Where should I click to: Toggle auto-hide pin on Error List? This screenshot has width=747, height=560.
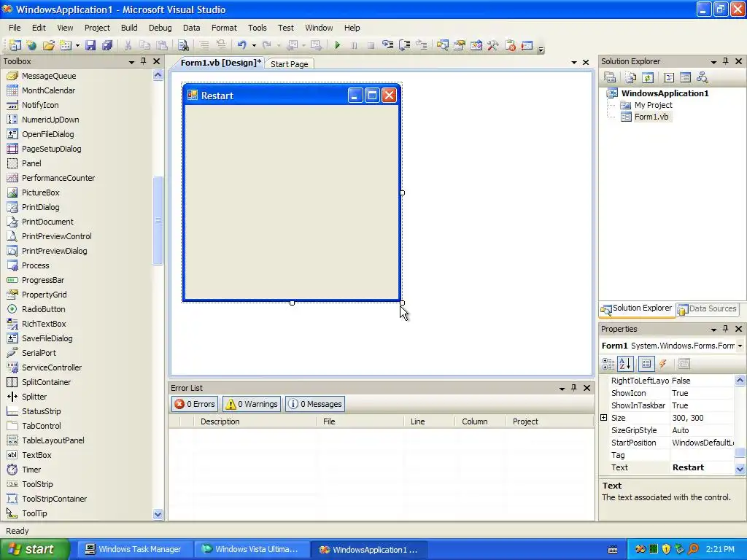pos(574,388)
